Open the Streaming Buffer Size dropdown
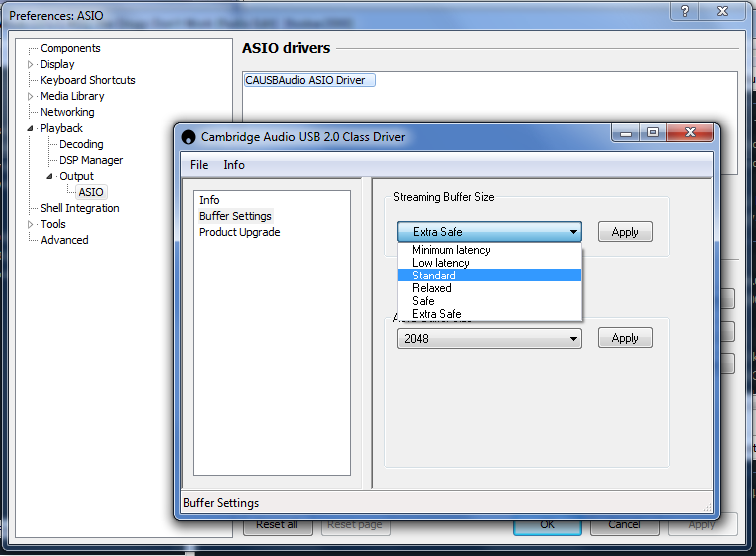The width and height of the screenshot is (756, 556). click(x=489, y=232)
